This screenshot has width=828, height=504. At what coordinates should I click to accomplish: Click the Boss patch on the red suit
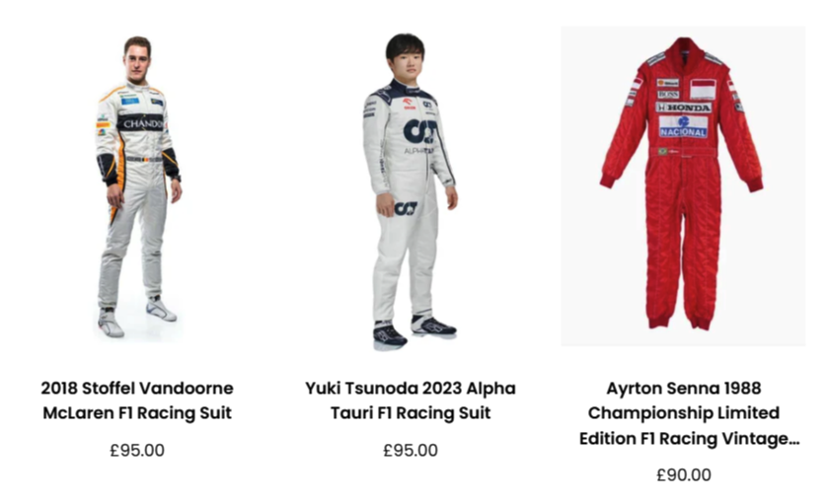point(668,95)
